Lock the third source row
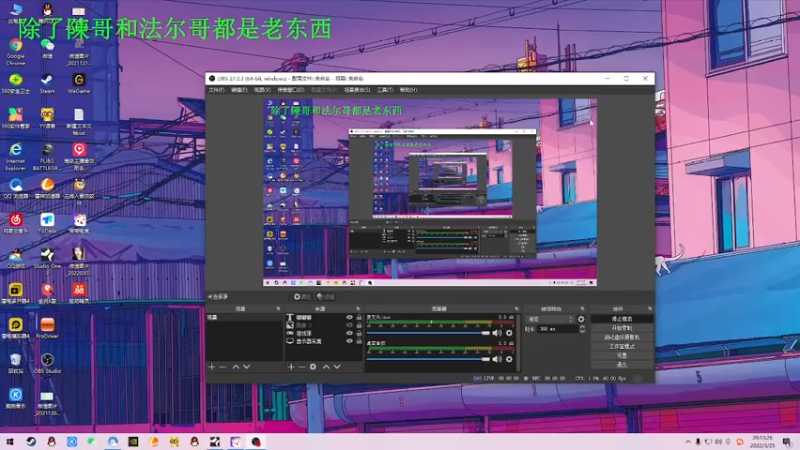Viewport: 800px width, 450px height. pos(359,333)
